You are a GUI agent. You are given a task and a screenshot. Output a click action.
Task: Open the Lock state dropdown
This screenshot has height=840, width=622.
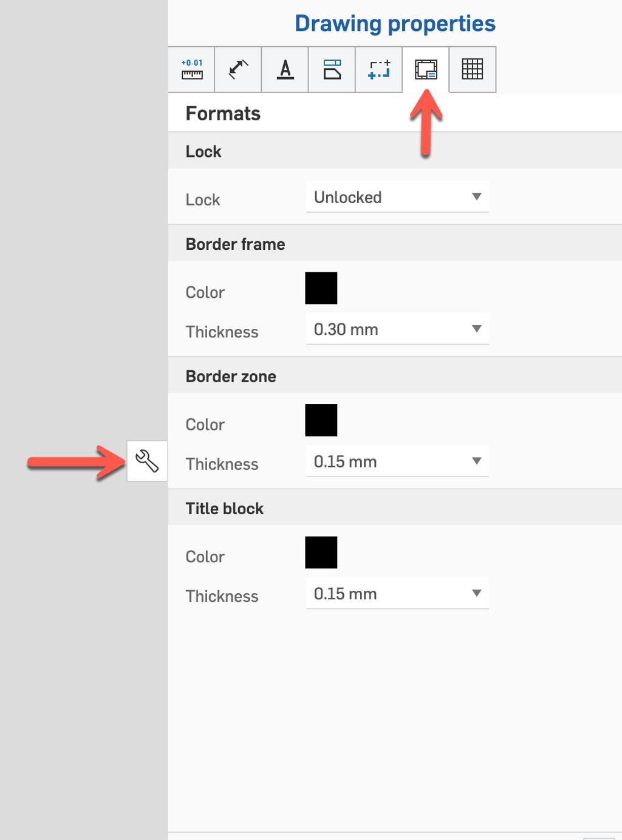[397, 197]
